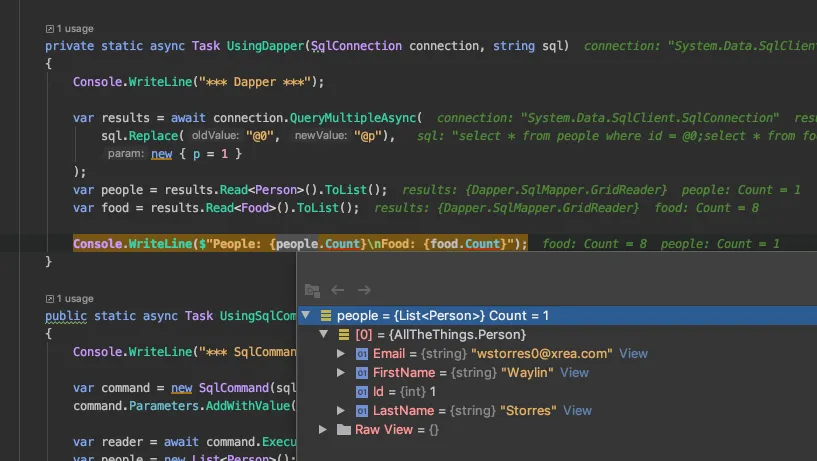This screenshot has width=817, height=461.
Task: Click the "*** Dapper ***" string literal
Action: [255, 82]
